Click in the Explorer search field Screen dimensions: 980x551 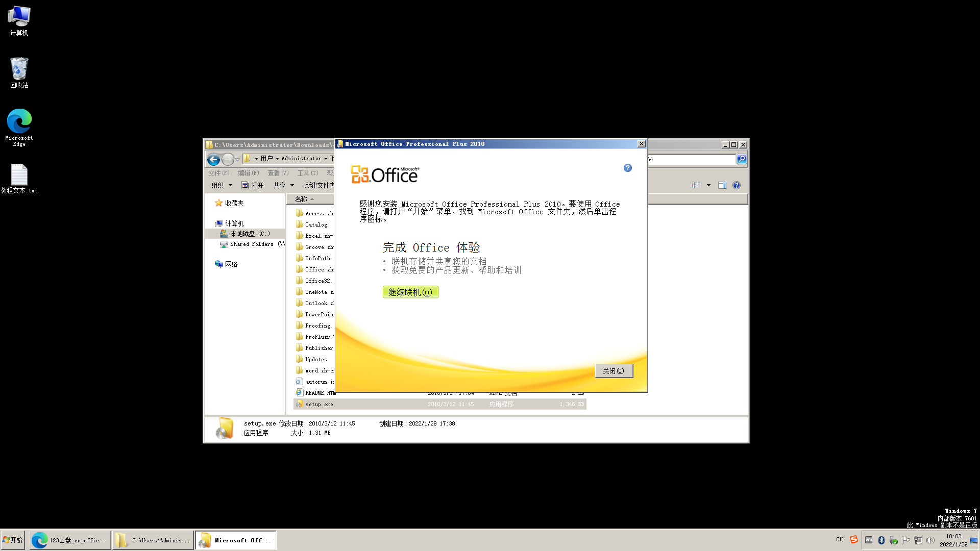[692, 159]
